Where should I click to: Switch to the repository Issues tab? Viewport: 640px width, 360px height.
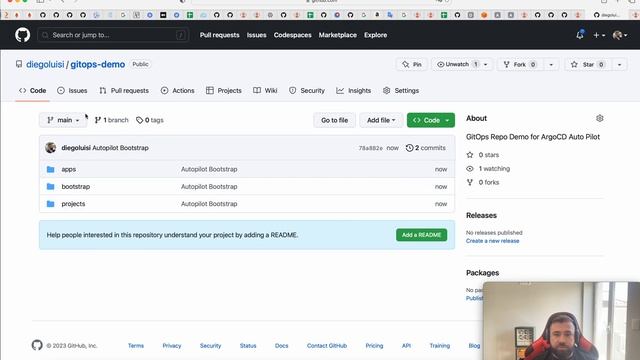pos(72,91)
